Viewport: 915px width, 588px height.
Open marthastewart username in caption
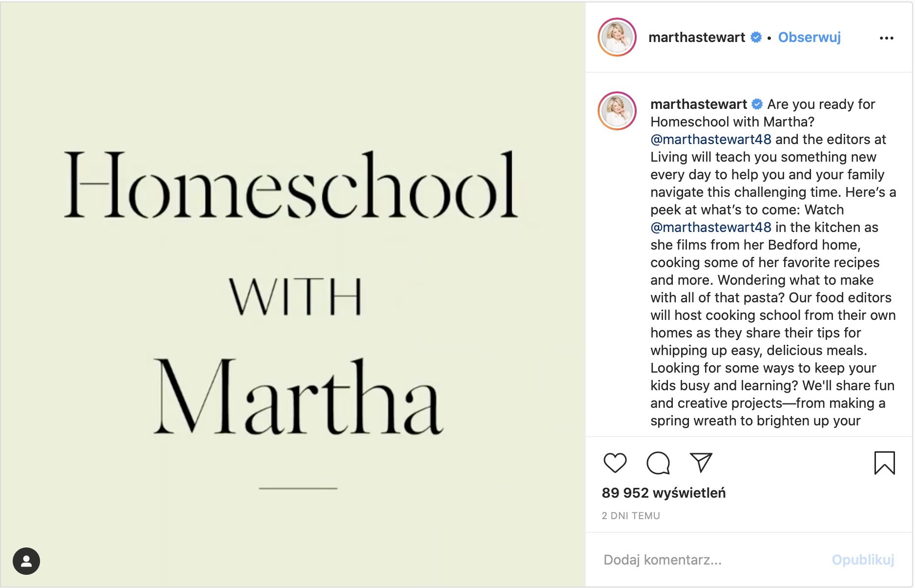coord(698,104)
